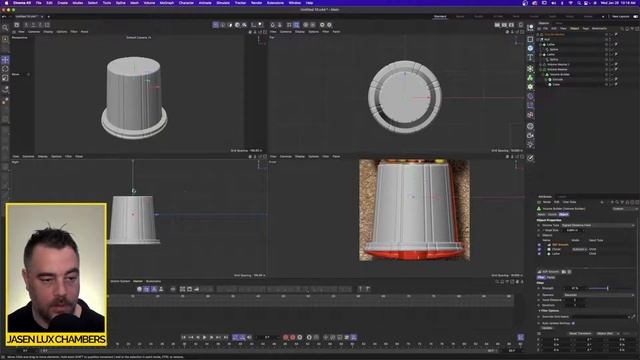Image resolution: width=640 pixels, height=360 pixels.
Task: Select the Standard layout tab
Action: [x=440, y=16]
